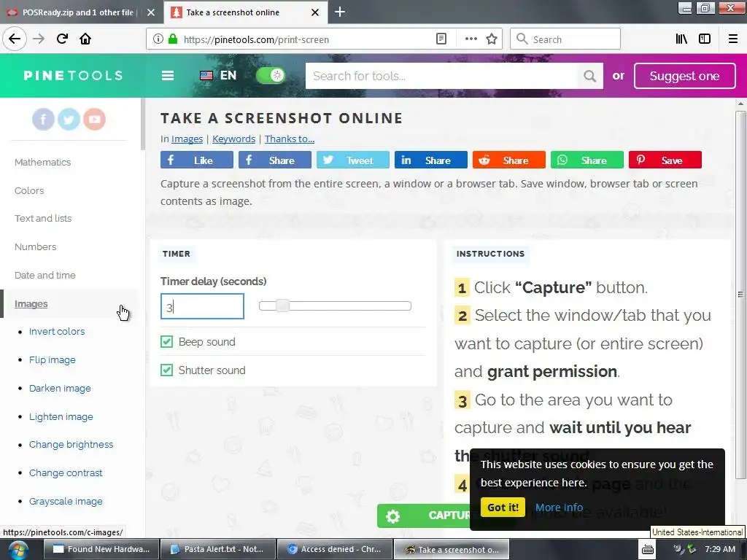
Task: Click the Keywords link
Action: point(233,139)
